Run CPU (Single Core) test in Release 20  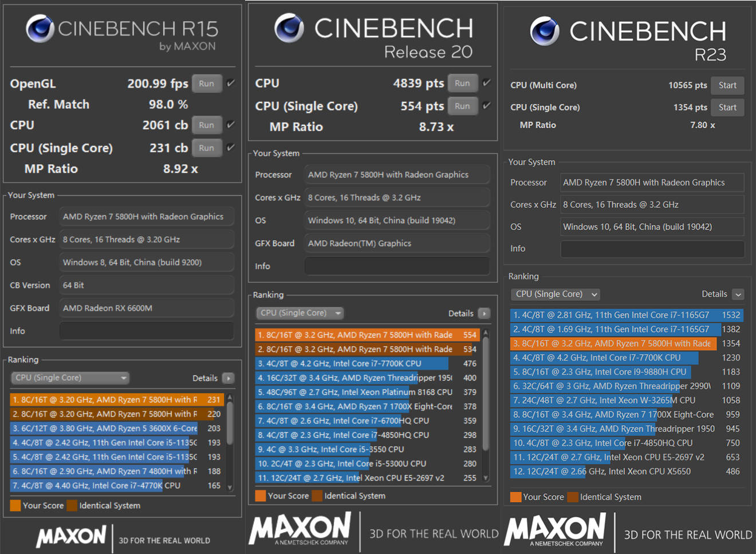(x=463, y=106)
